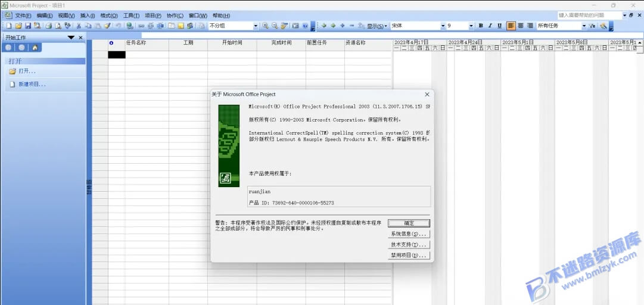Open the 工具(T) menu
The width and height of the screenshot is (644, 305).
[x=131, y=15]
